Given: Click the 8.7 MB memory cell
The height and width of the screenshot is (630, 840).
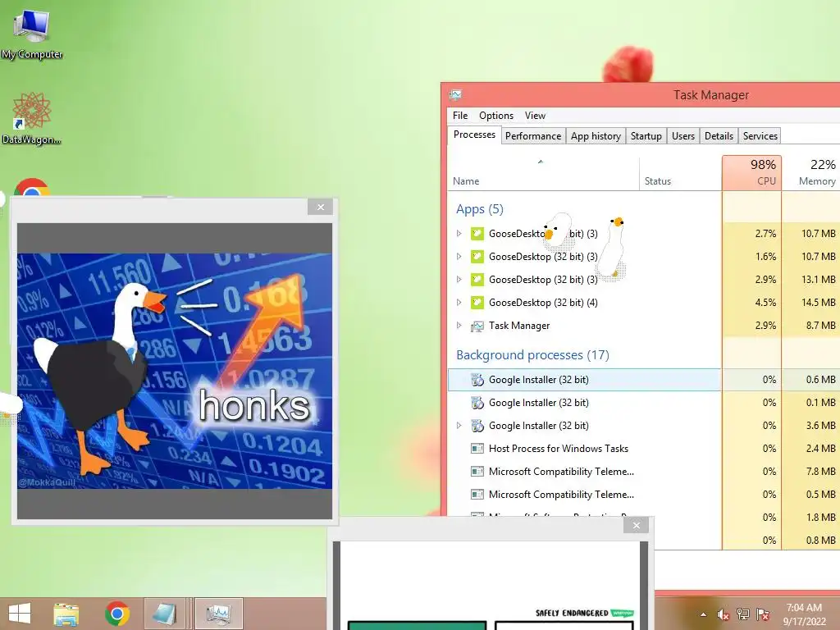Looking at the screenshot, I should 811,326.
